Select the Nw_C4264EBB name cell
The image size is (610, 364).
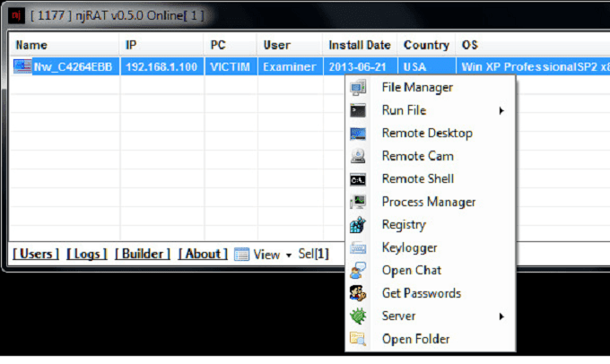coord(74,67)
